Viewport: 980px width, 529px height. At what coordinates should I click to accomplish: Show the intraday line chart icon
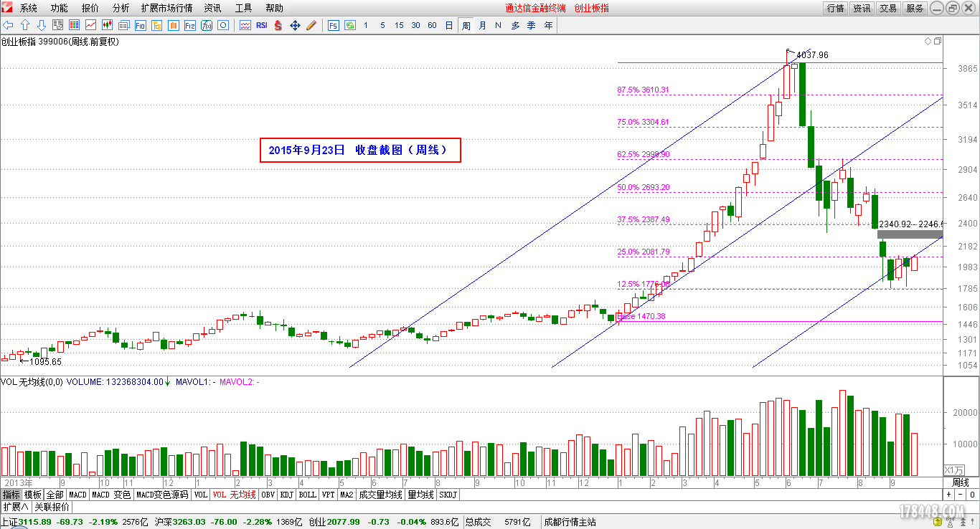90,25
